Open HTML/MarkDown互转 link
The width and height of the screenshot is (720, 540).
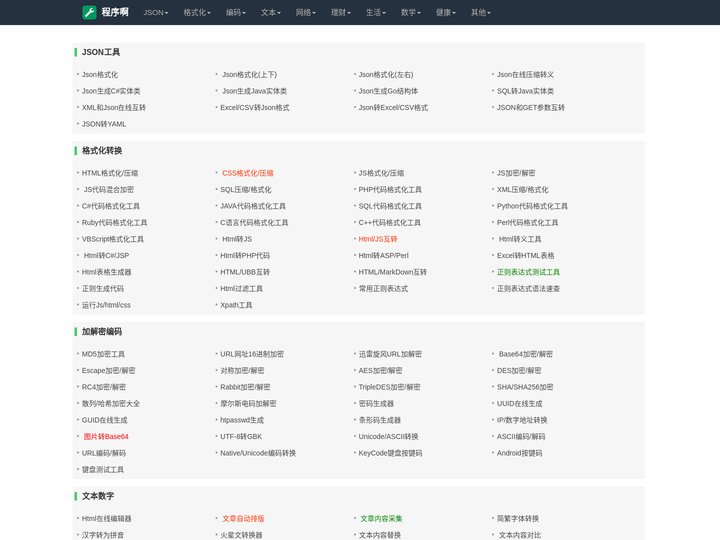coord(393,272)
